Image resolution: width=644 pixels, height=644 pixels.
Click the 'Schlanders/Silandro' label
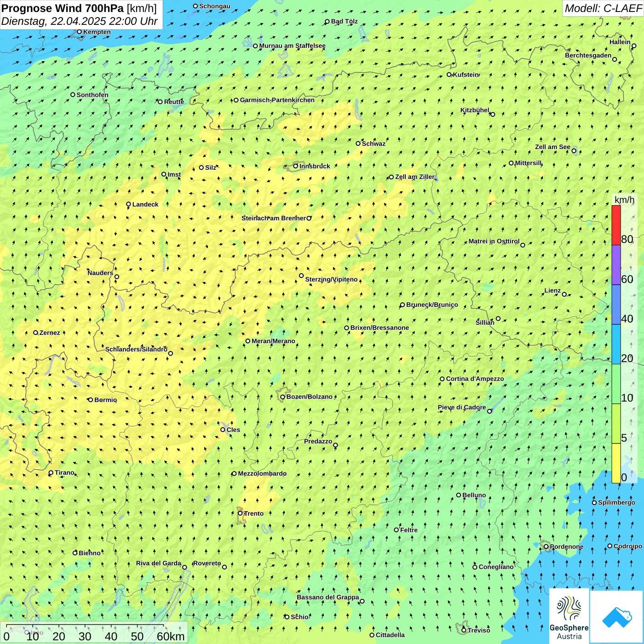pyautogui.click(x=136, y=349)
